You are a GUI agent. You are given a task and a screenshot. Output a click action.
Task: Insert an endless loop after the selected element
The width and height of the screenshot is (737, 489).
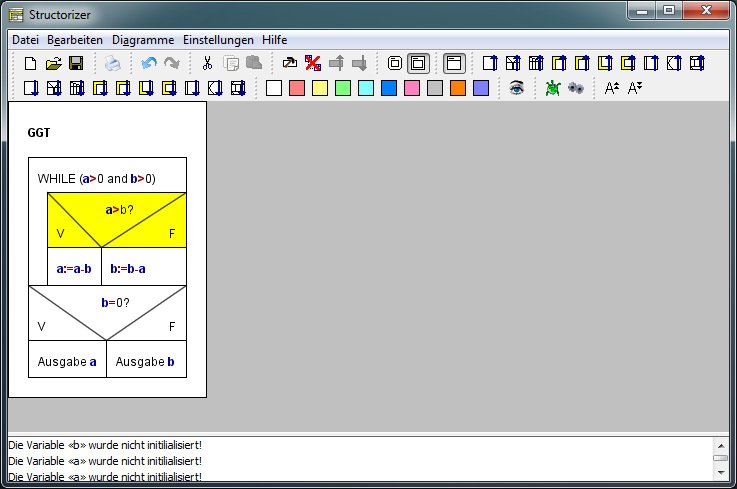[169, 88]
